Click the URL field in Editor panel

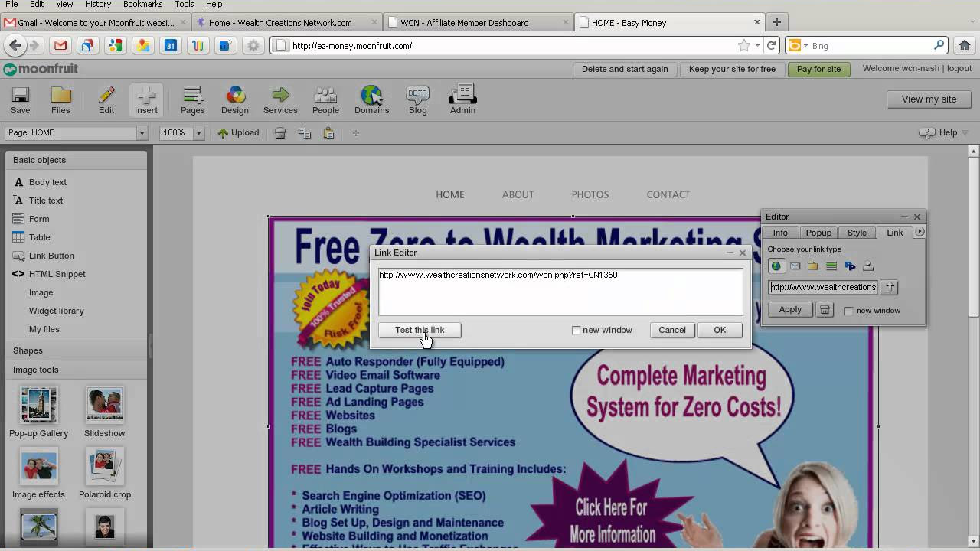824,287
